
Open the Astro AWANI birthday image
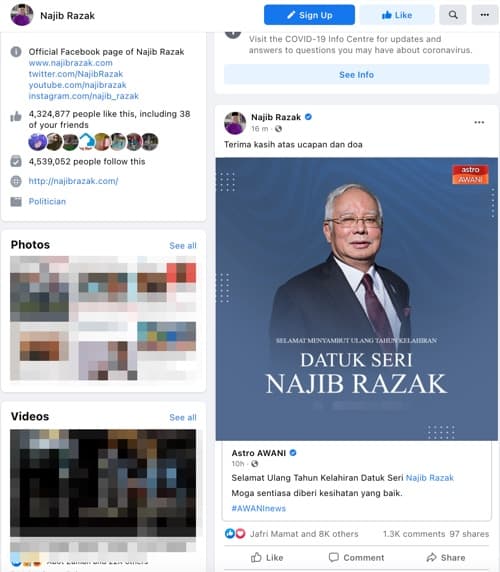[x=356, y=299]
